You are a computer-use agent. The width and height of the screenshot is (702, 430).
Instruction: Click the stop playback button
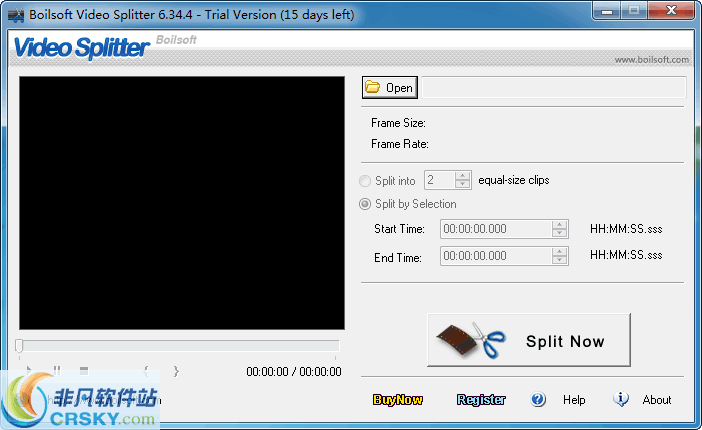click(84, 370)
